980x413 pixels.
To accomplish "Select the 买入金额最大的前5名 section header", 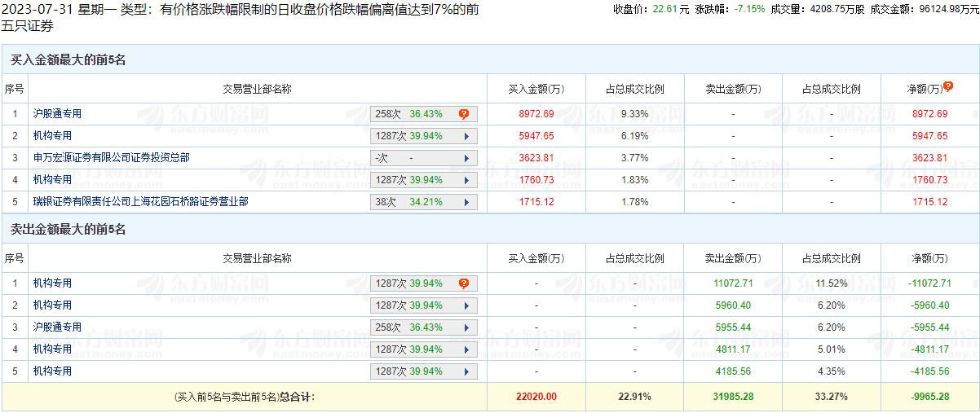I will point(68,60).
